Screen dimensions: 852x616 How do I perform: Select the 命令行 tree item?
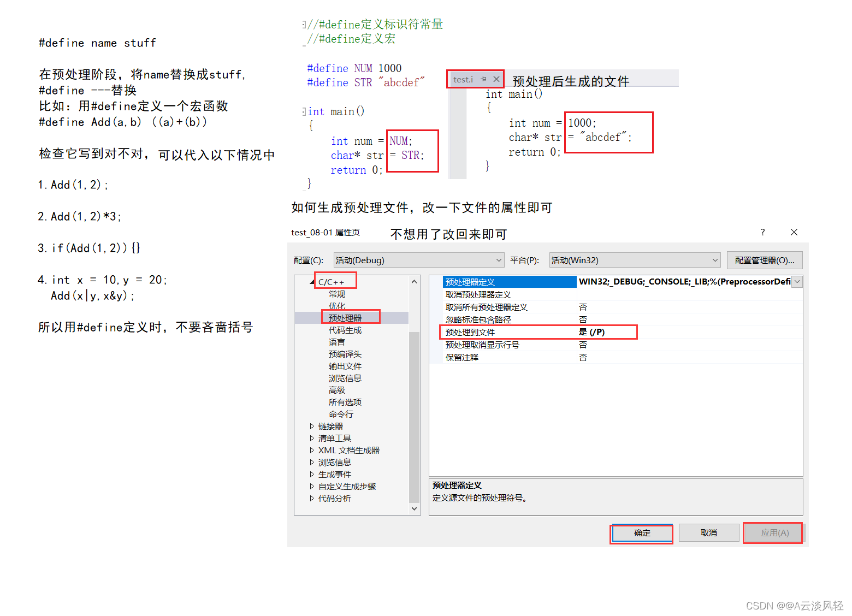tap(341, 414)
